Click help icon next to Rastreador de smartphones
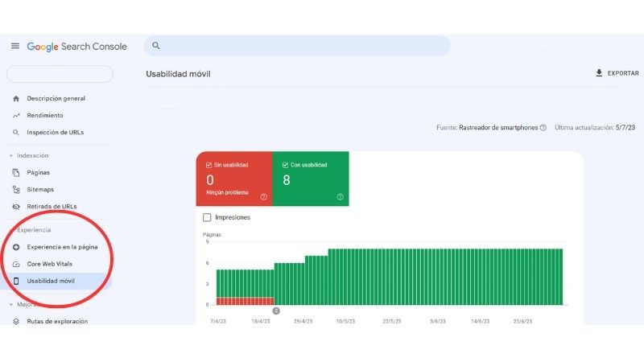Screen dimensions: 644x362 tap(543, 128)
